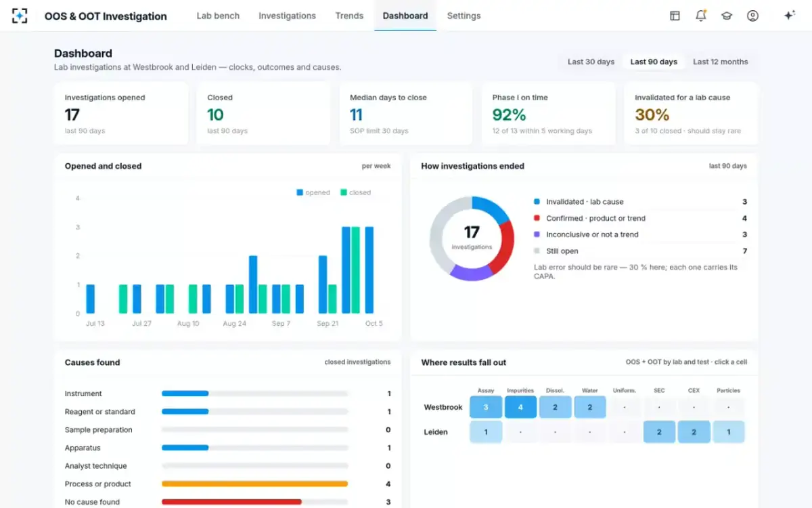Click the Westbrook Impurities cell showing 4

point(520,407)
